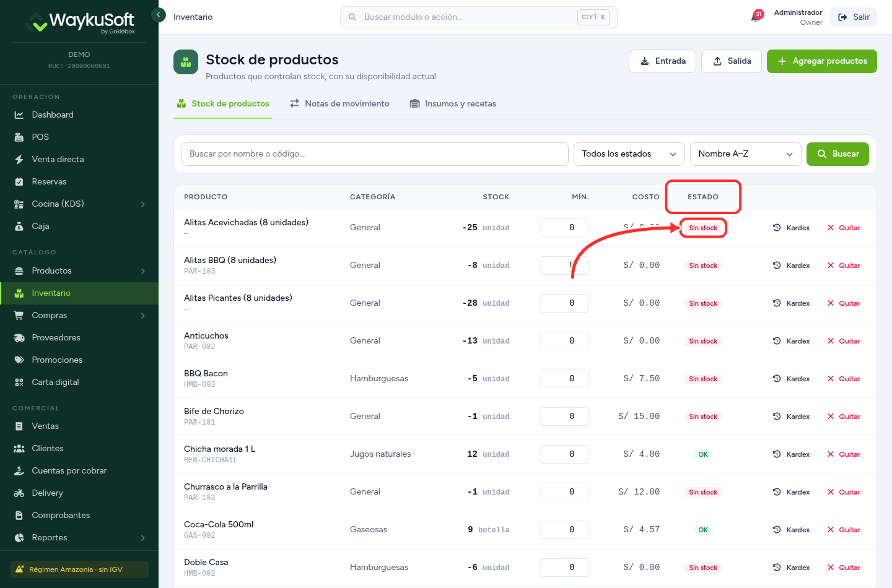Open Kardex for Anticuchos
Viewport: 892px width, 588px height.
click(792, 341)
